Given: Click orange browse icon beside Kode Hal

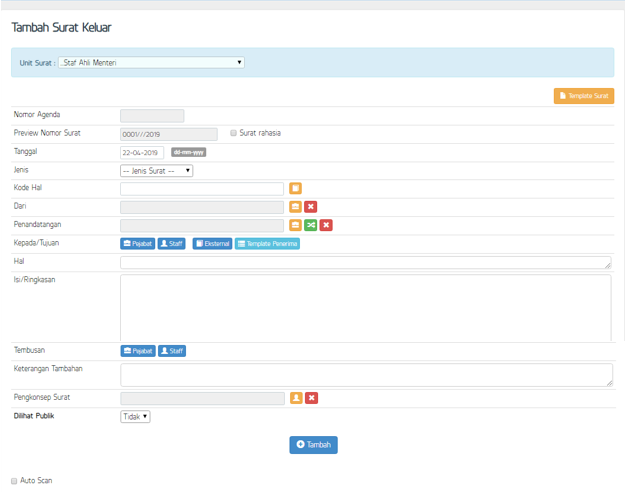Looking at the screenshot, I should pos(295,188).
